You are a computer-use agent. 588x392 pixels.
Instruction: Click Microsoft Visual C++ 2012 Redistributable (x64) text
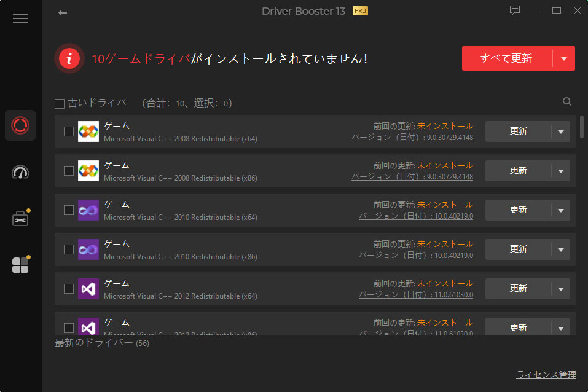coord(181,296)
